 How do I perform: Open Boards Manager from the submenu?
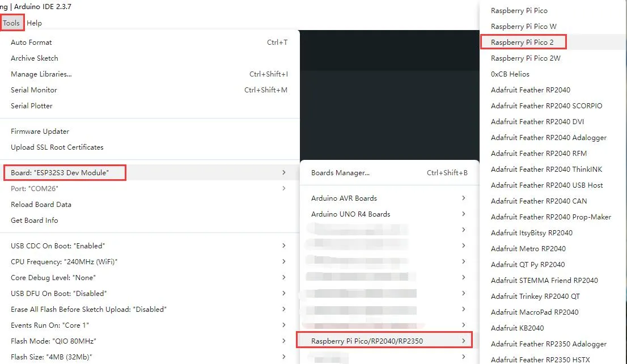pos(340,173)
